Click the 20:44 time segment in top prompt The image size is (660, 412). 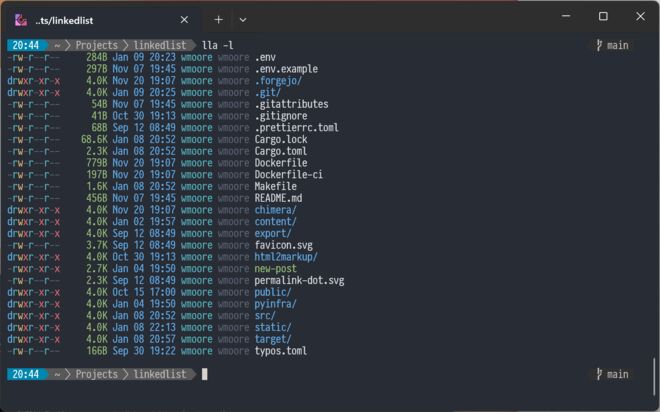[26, 45]
